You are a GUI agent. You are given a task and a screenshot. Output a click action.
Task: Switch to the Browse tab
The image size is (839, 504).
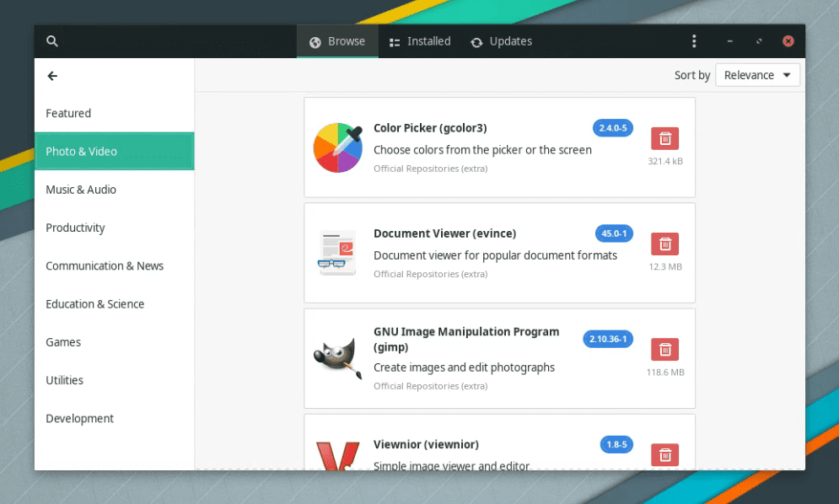click(337, 41)
